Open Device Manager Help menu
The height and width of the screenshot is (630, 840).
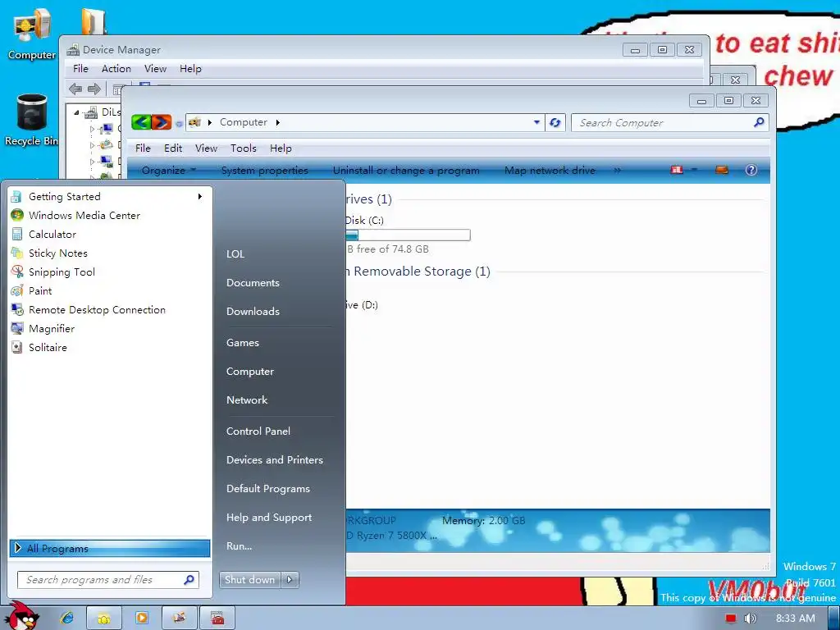click(190, 69)
